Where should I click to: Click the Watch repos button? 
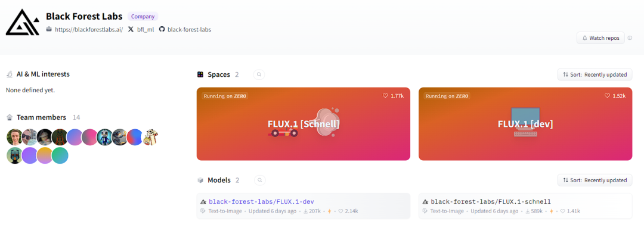click(600, 38)
